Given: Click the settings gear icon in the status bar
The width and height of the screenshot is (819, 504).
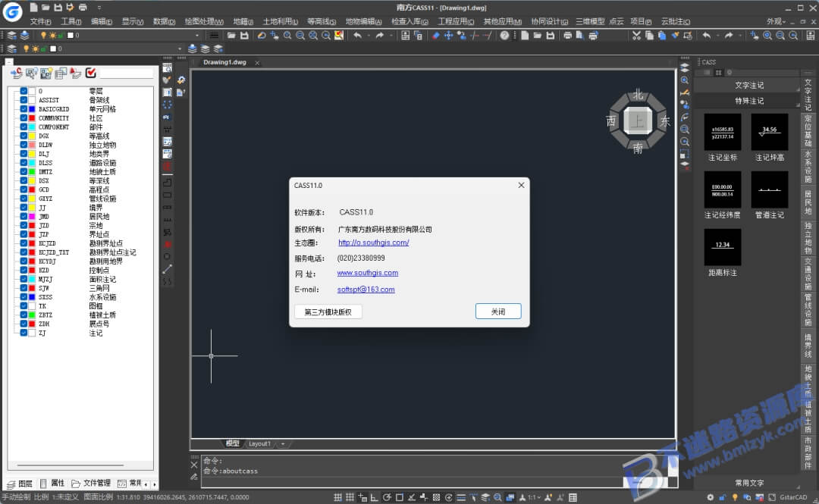Looking at the screenshot, I should click(x=711, y=497).
